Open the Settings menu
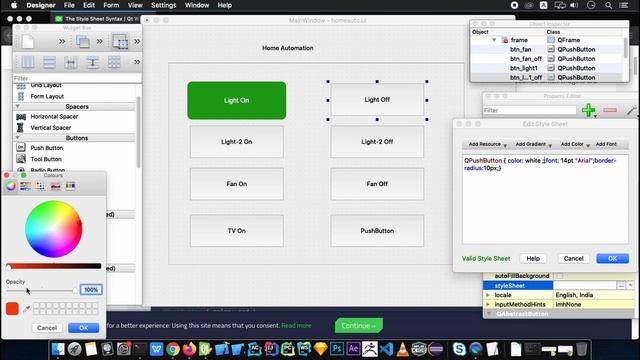Viewport: 640px width, 360px height. [x=164, y=5]
